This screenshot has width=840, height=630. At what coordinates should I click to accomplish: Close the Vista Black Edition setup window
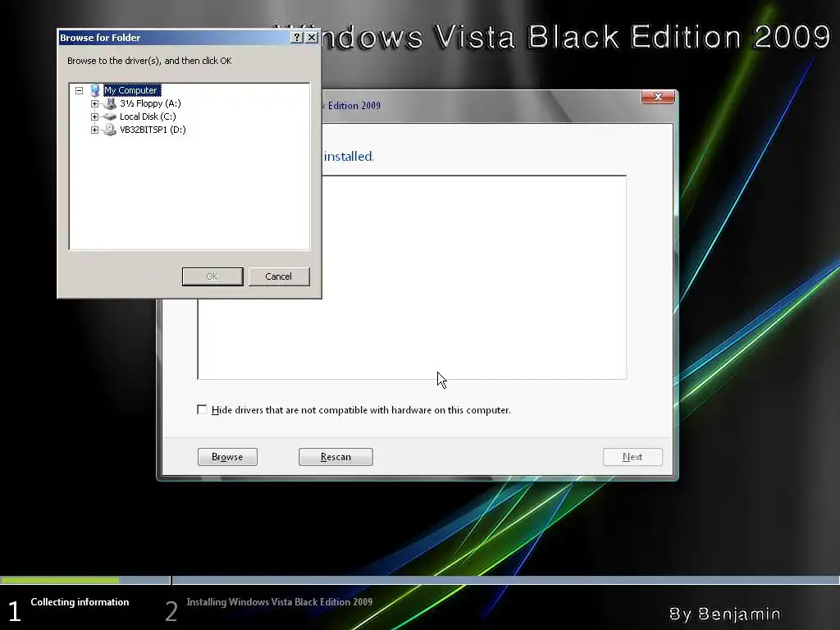click(658, 97)
